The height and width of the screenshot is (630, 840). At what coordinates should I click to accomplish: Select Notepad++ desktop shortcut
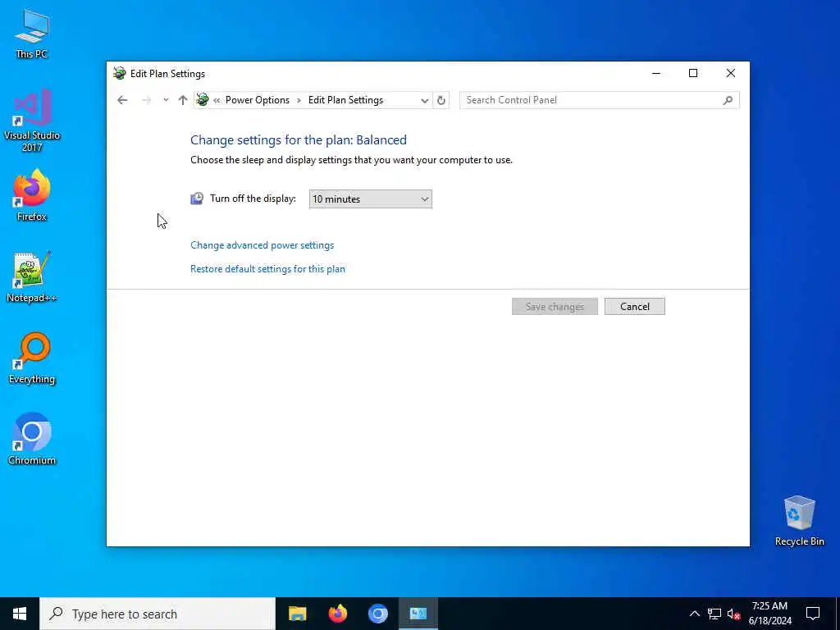click(x=32, y=277)
